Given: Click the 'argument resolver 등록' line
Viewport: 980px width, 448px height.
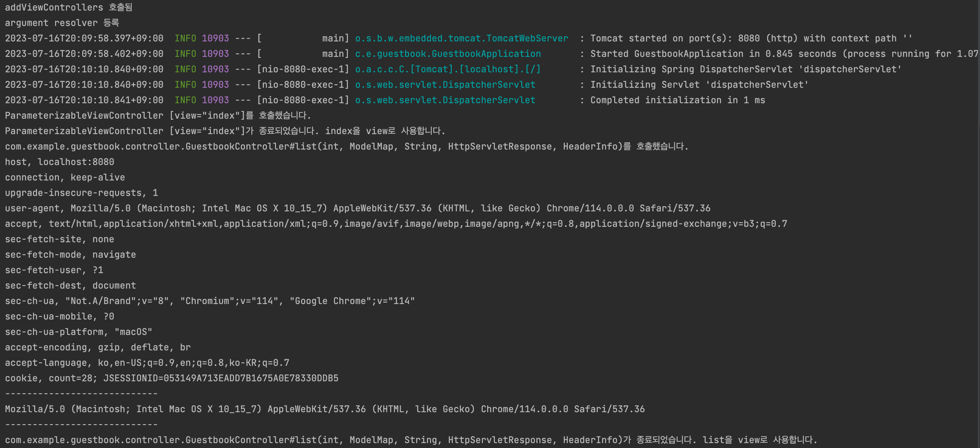Looking at the screenshot, I should click(x=62, y=23).
